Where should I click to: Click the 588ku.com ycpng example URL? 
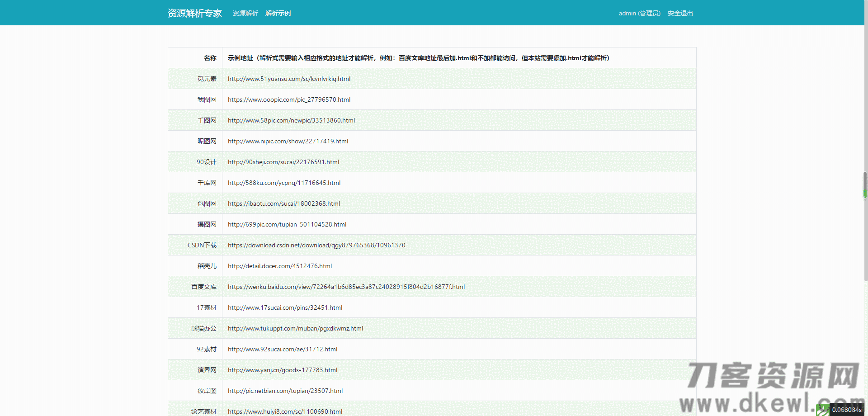(x=284, y=183)
